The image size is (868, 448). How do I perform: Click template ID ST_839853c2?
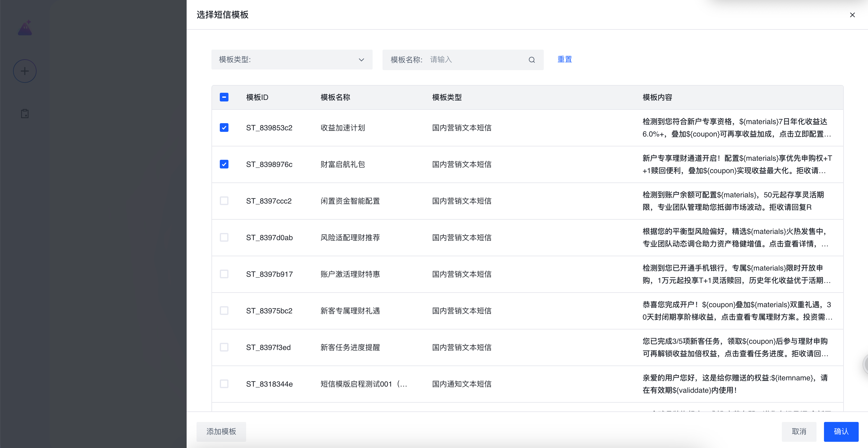point(269,128)
